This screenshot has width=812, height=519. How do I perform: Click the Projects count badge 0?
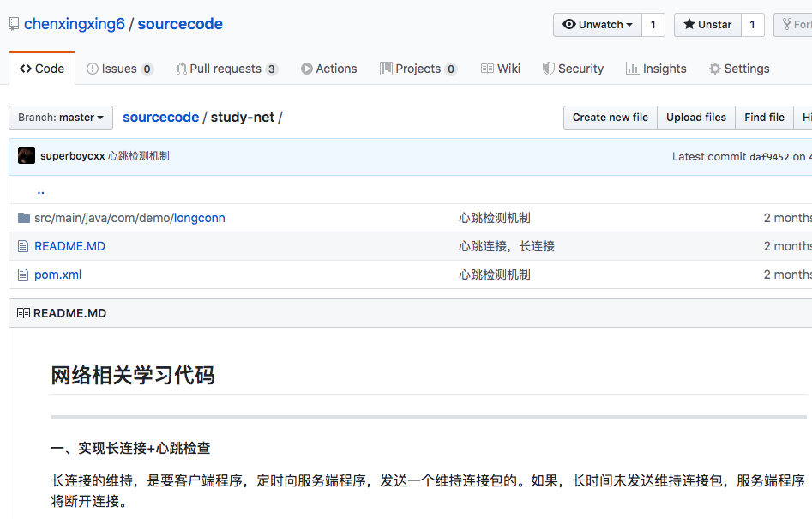(451, 69)
